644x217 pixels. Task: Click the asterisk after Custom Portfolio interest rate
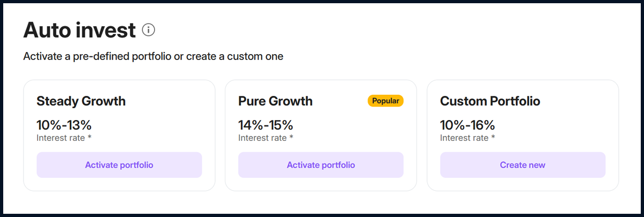pyautogui.click(x=493, y=137)
